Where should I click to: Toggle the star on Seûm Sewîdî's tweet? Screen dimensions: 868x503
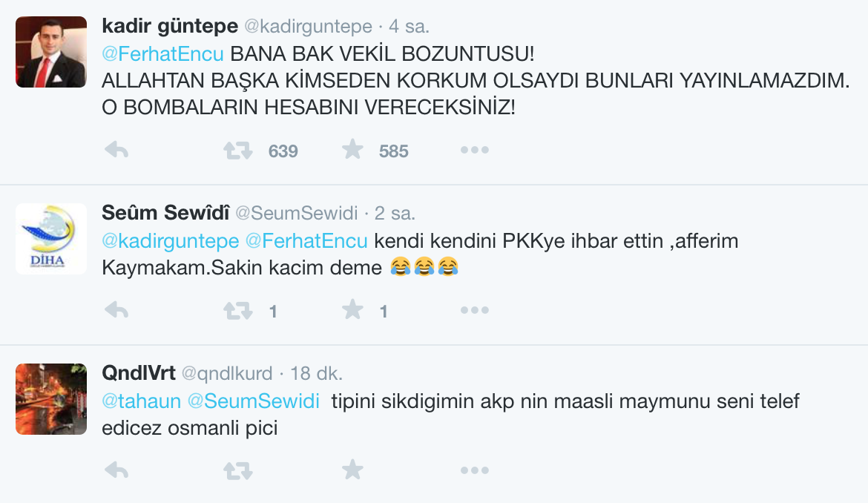[353, 310]
